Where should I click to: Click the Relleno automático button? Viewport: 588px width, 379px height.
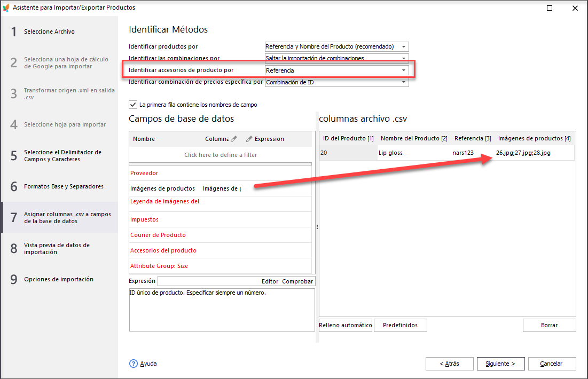coord(346,325)
